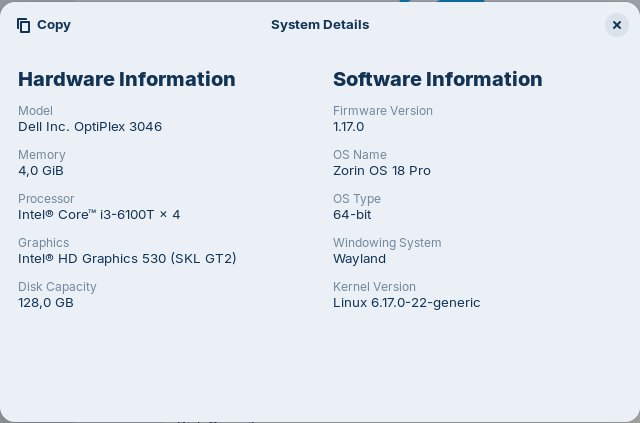640x423 pixels.
Task: Click the Dell Inc. OptiPlex 3046 model value
Action: click(90, 127)
